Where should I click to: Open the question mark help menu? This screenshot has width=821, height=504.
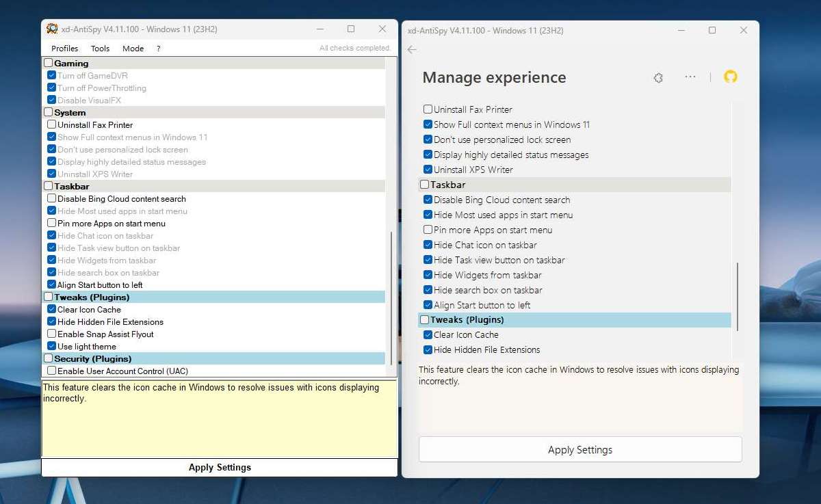pos(159,49)
